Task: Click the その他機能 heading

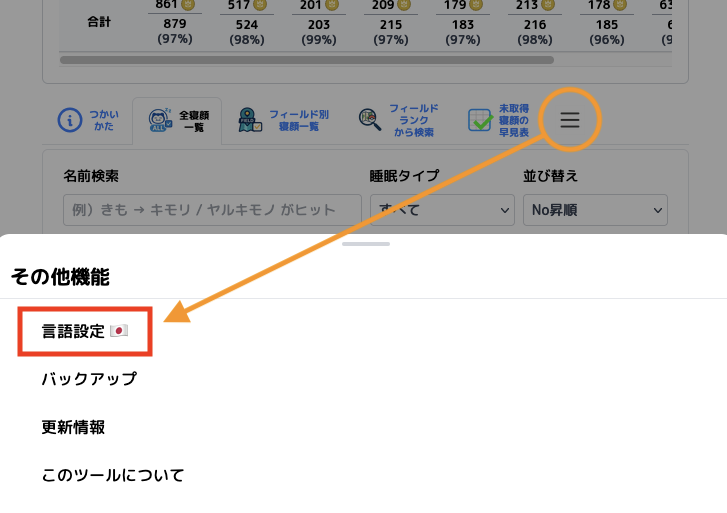Action: (x=60, y=277)
